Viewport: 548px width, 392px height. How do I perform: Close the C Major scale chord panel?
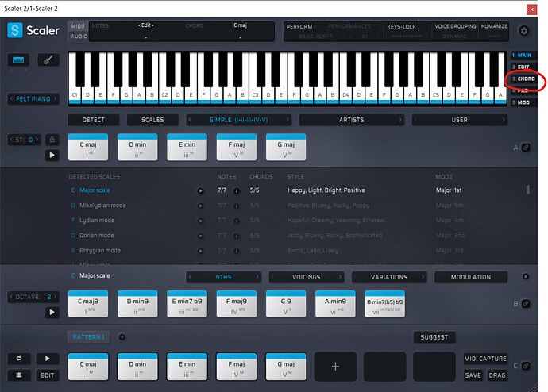coord(525,276)
